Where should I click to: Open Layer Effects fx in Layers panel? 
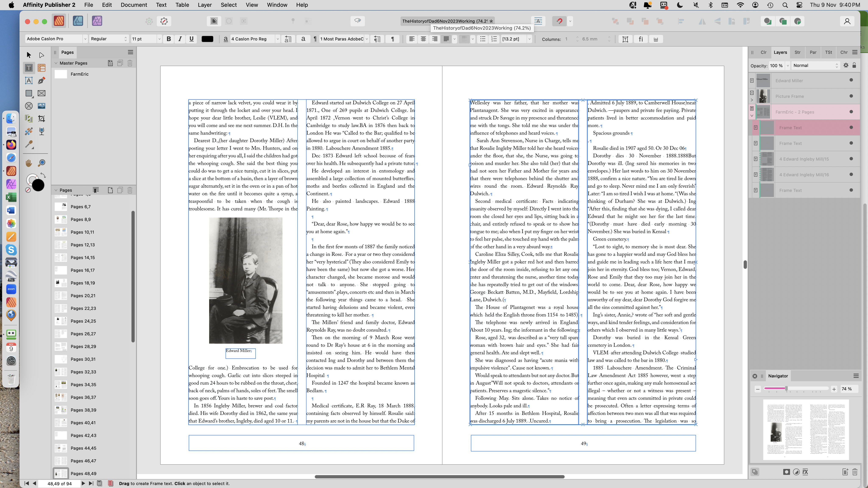tap(805, 472)
